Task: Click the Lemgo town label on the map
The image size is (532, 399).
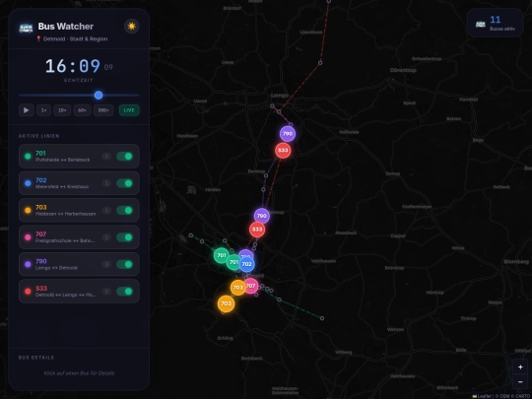Action: point(280,96)
